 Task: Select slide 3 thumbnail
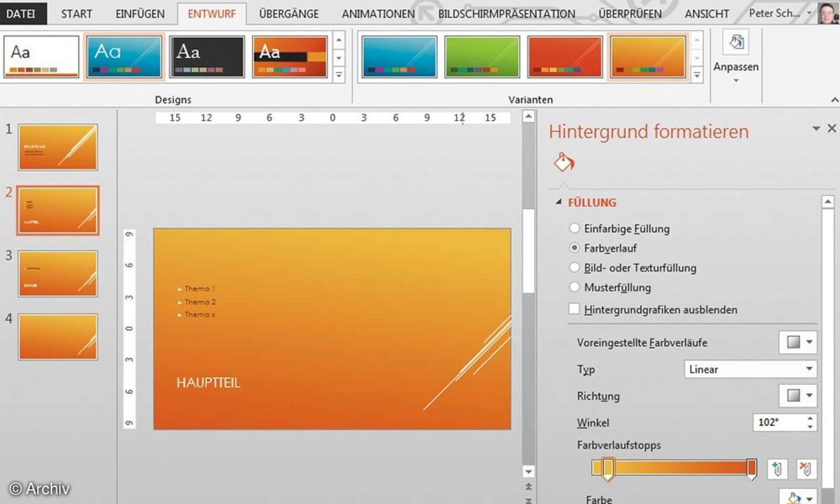click(58, 273)
